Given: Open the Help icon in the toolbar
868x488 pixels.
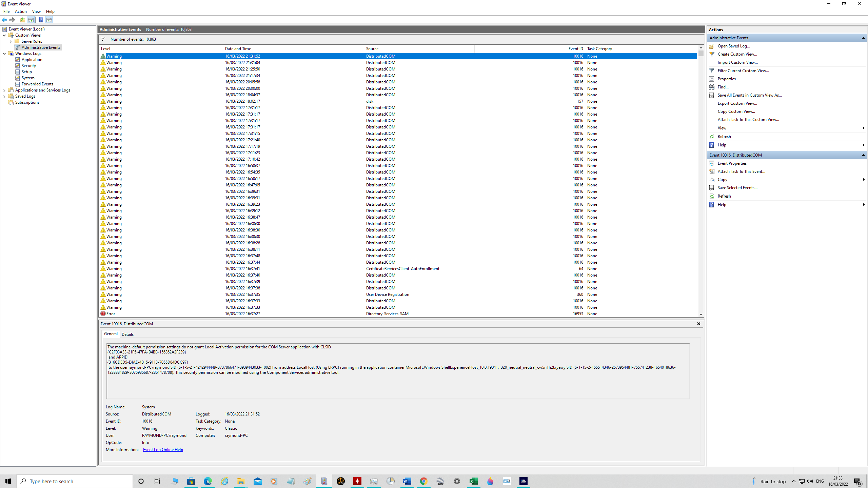Looking at the screenshot, I should coord(41,20).
